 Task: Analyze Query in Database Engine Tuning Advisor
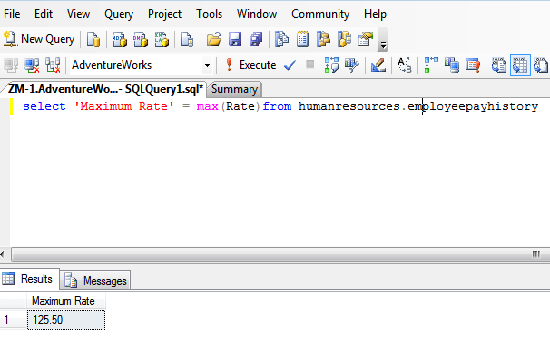352,65
